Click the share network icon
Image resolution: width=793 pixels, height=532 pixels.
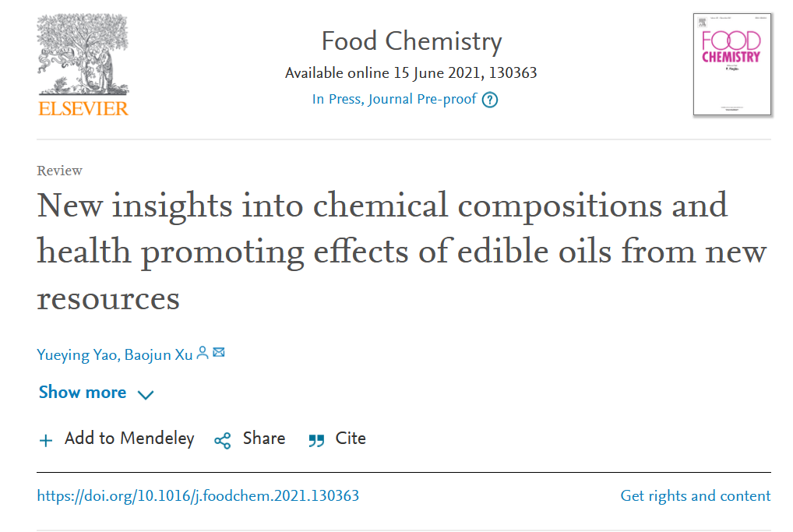(x=223, y=440)
